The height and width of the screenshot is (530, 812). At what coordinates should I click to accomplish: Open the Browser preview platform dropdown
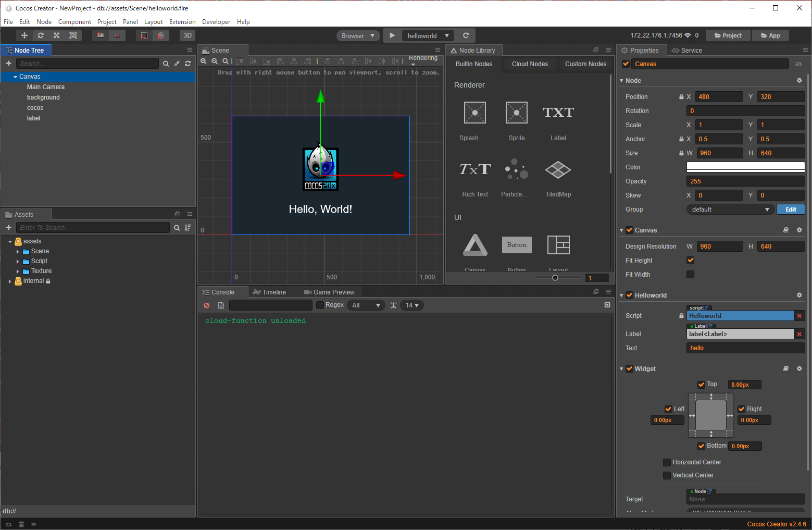pos(358,35)
